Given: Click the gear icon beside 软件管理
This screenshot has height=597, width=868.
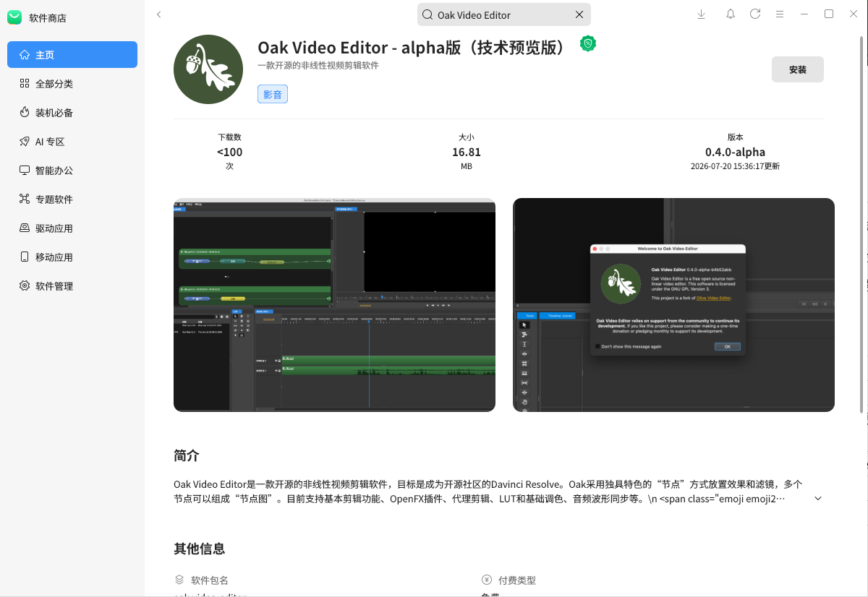Looking at the screenshot, I should pyautogui.click(x=25, y=286).
